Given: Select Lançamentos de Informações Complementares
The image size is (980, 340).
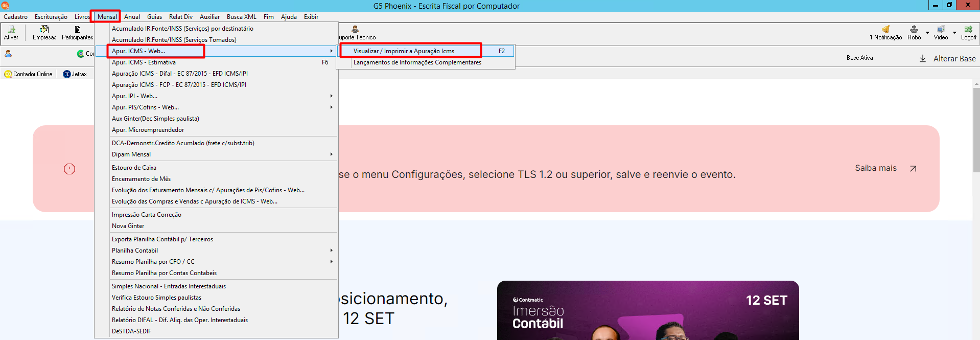Looking at the screenshot, I should [x=426, y=62].
